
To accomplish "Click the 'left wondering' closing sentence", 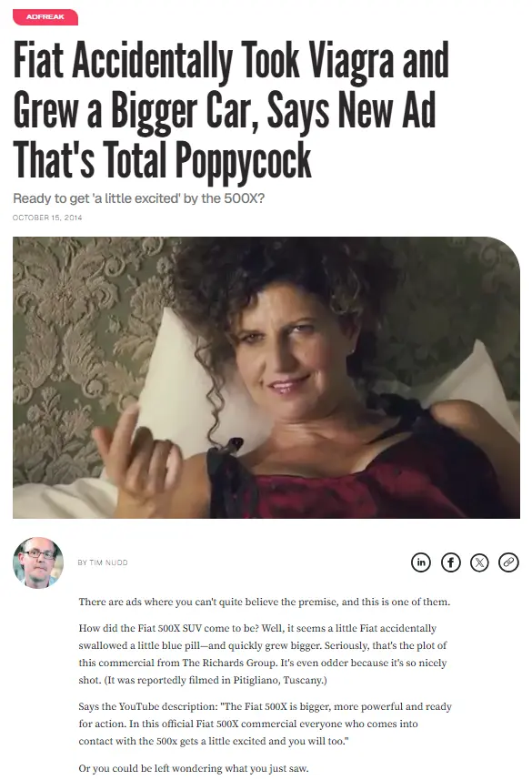I will coord(194,768).
